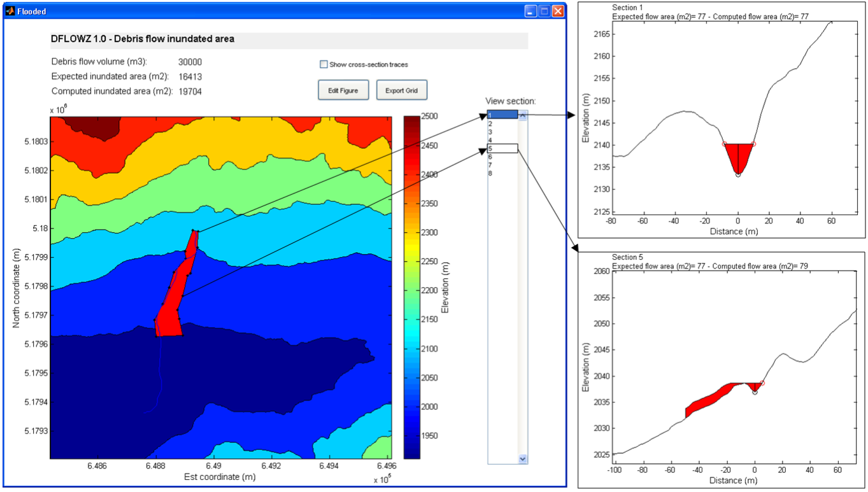Screen dimensions: 868x492
Task: Select section 7 in View section list
Action: 502,165
